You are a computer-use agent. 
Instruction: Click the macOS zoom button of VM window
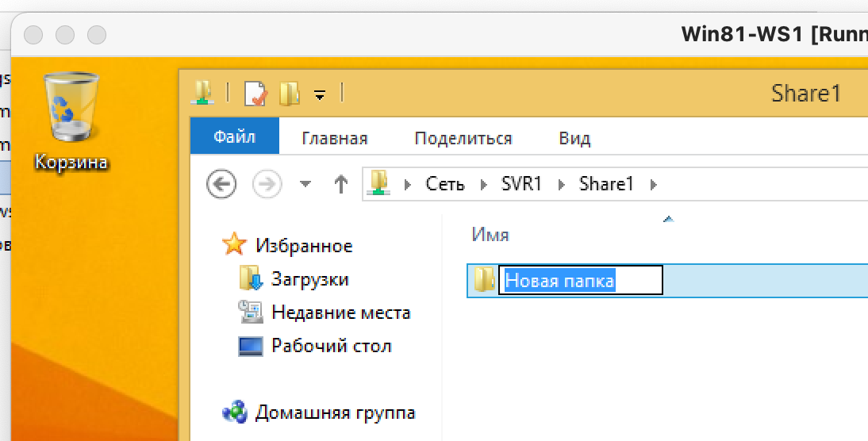pos(97,35)
